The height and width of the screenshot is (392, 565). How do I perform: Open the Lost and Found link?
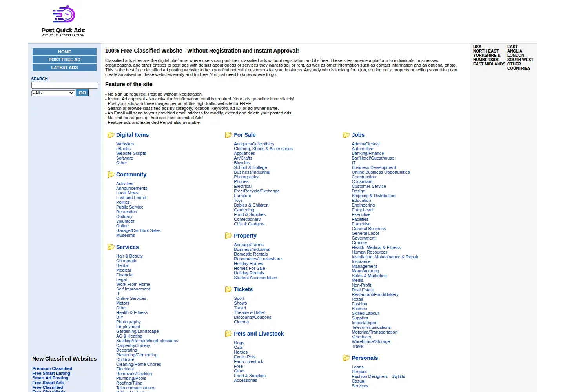coord(131,198)
